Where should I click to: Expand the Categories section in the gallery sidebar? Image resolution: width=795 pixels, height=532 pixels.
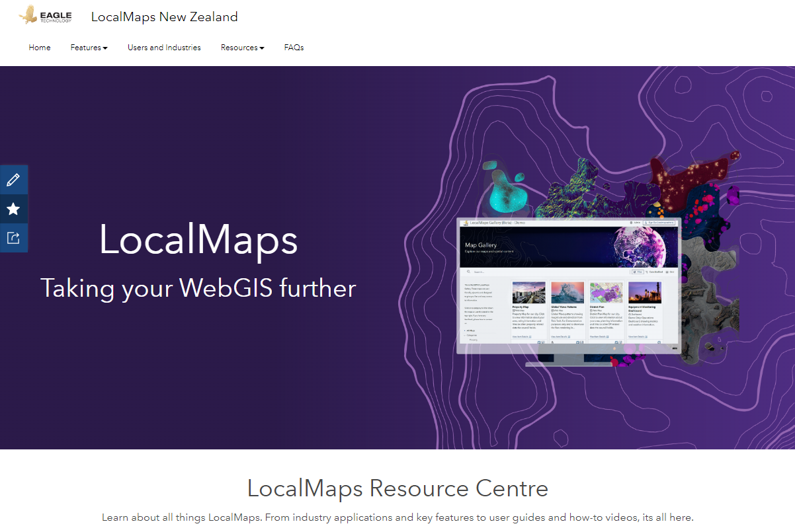coord(472,335)
